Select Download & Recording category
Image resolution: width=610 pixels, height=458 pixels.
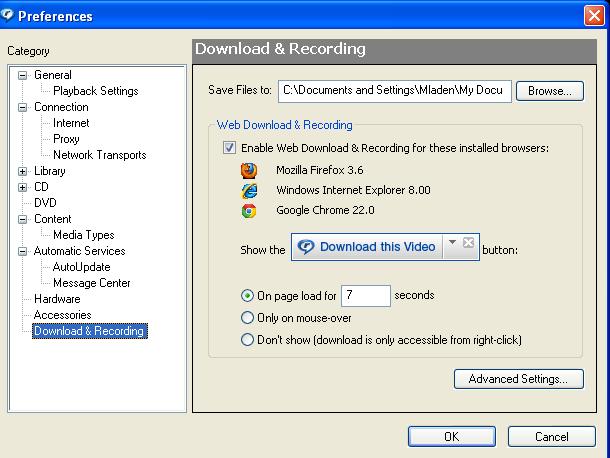tap(89, 331)
